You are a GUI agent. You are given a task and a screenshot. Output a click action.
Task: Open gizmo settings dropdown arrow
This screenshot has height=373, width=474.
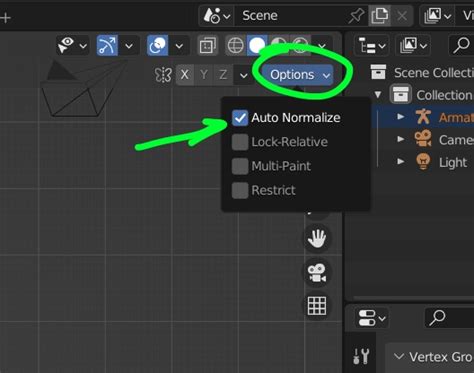(x=129, y=46)
